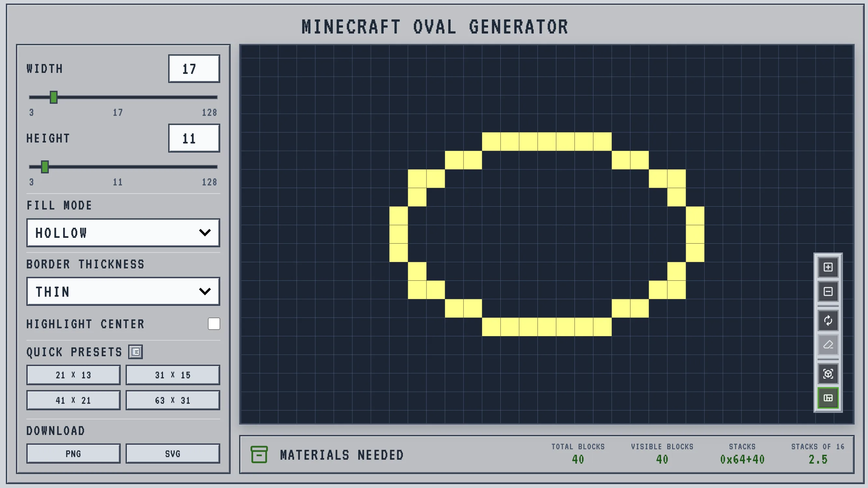This screenshot has width=868, height=488.
Task: Open the Quick Presets list icon
Action: (x=135, y=352)
